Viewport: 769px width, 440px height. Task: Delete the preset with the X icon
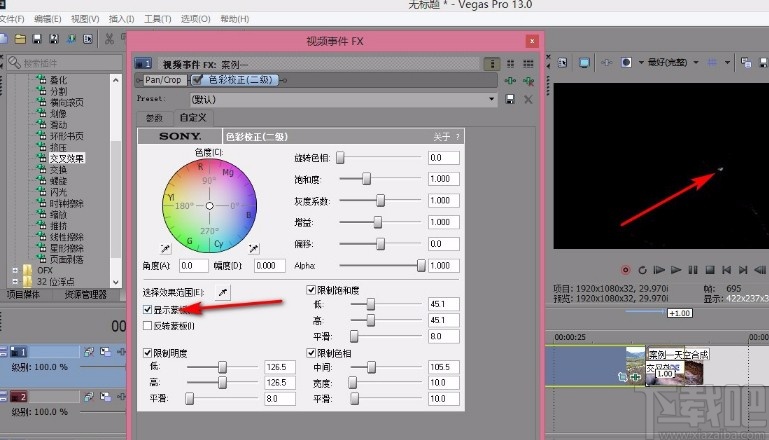point(526,100)
